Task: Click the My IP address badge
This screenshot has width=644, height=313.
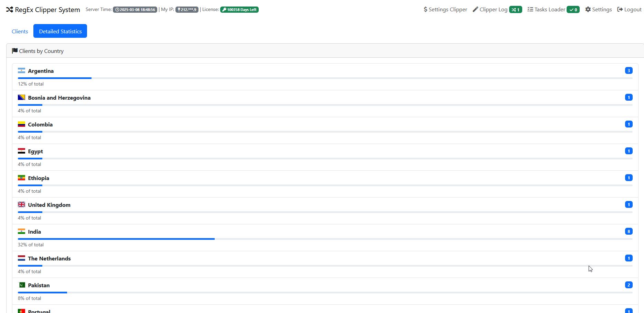Action: [x=187, y=10]
